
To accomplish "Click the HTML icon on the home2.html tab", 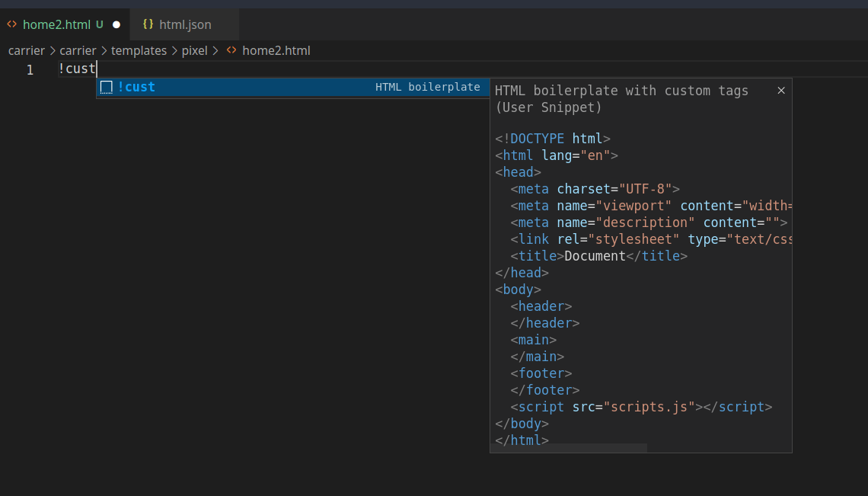I will pyautogui.click(x=12, y=24).
